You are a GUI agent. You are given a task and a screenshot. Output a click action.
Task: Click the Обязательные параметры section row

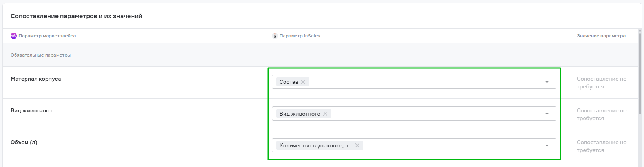41,55
